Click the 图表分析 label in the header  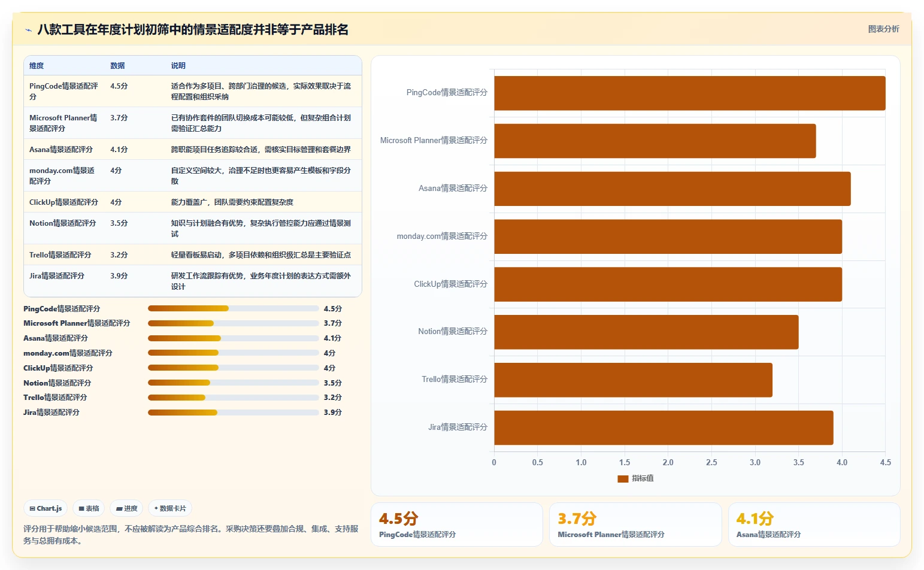tap(883, 29)
